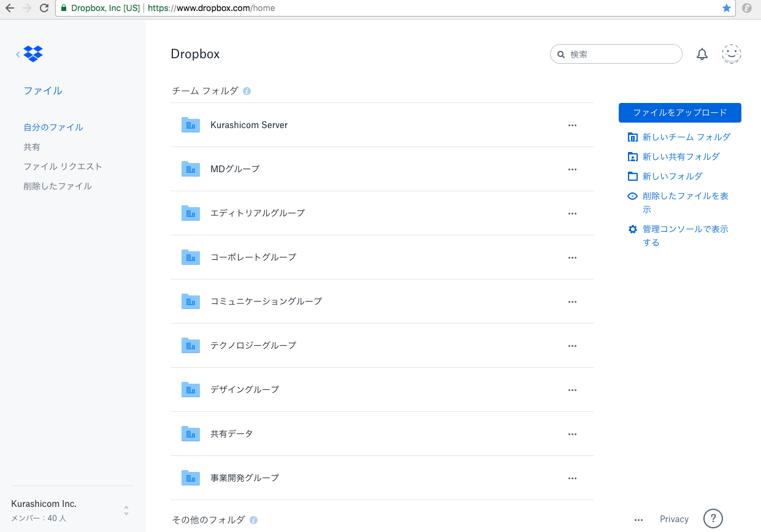Open more options for Kurashicom Server
Image resolution: width=761 pixels, height=532 pixels.
(572, 125)
